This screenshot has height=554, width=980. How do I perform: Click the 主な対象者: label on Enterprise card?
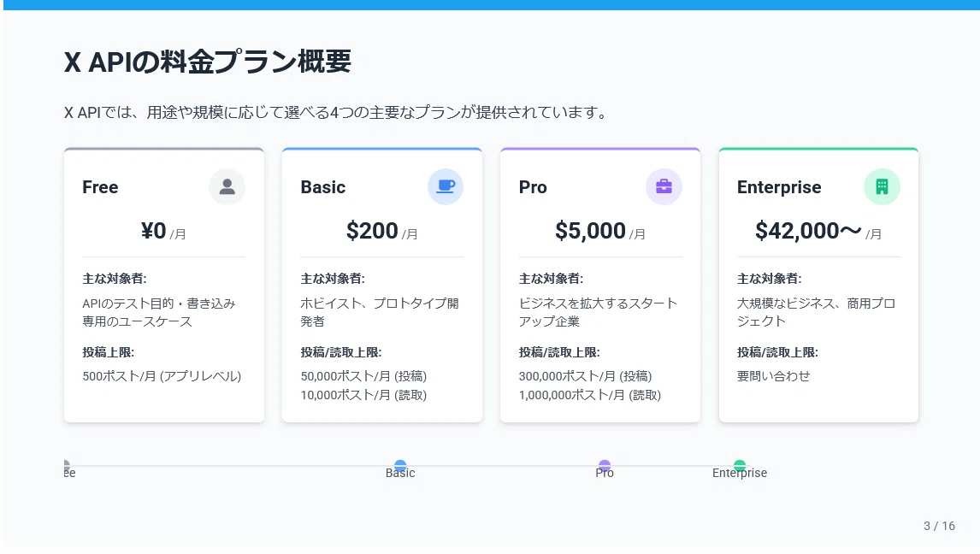pos(770,279)
